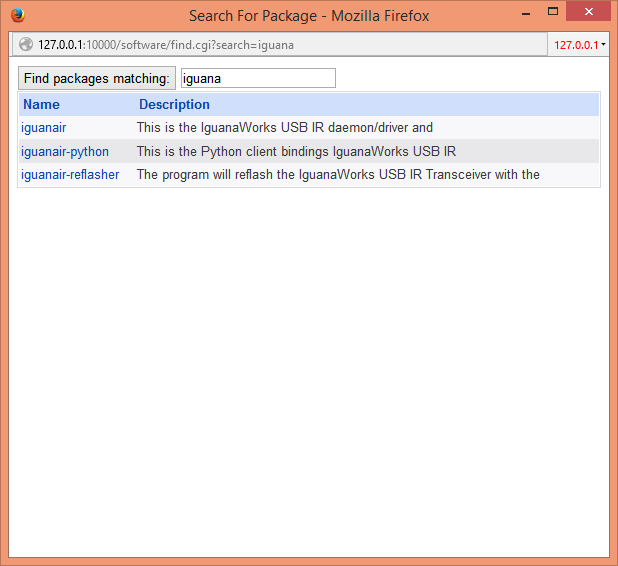
Task: Click empty space right of the search field
Action: point(470,78)
